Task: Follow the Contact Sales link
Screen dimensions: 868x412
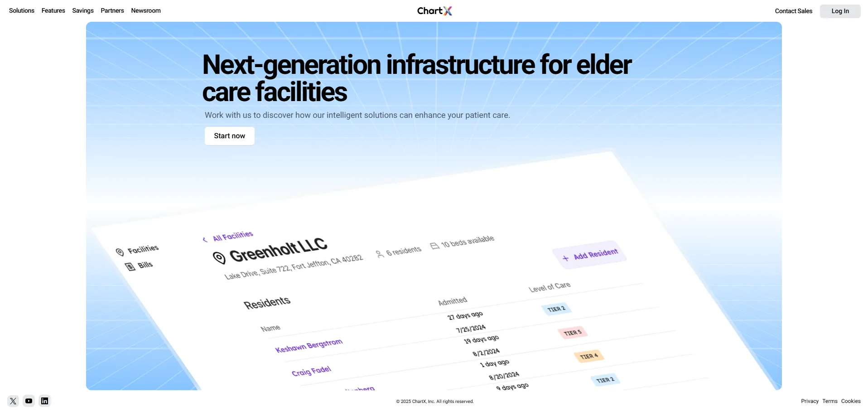Action: (793, 11)
